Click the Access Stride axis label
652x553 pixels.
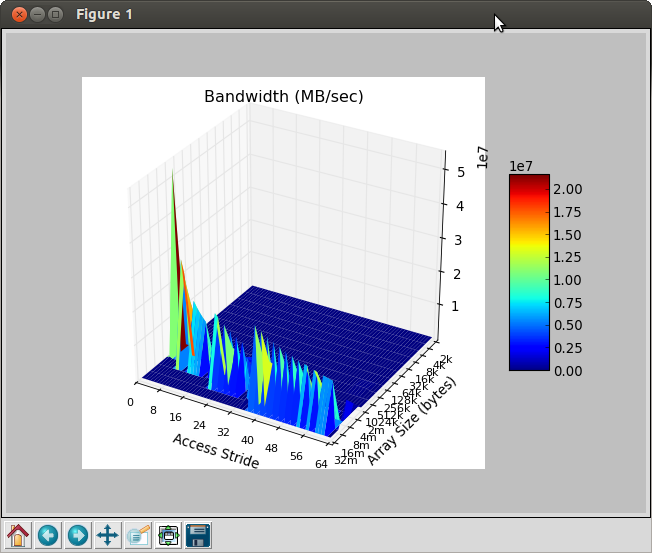click(215, 451)
